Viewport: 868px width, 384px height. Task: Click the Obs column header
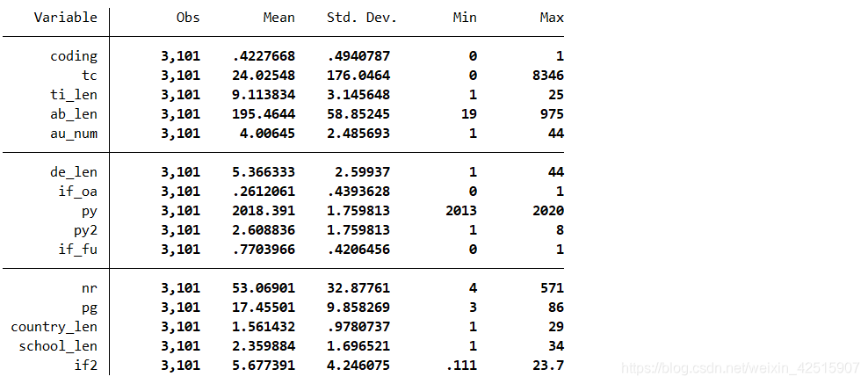pos(188,18)
